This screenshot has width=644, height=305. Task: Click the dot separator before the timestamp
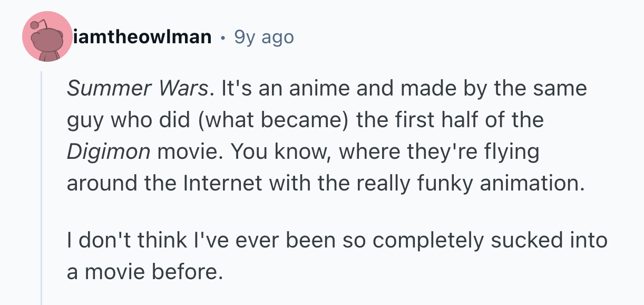[223, 37]
